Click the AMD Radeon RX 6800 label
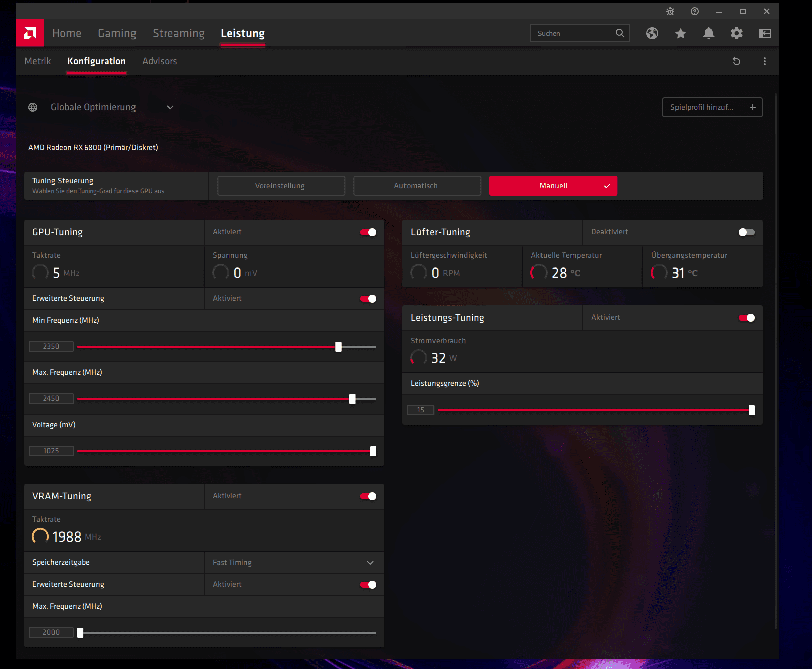The image size is (812, 669). (93, 147)
